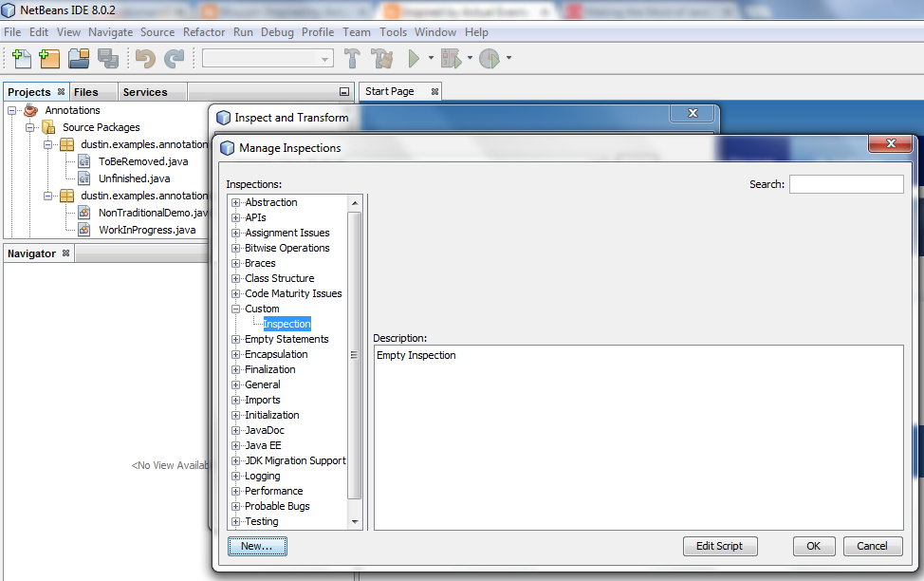924x581 pixels.
Task: Click the Save All toolbar icon
Action: pos(108,59)
